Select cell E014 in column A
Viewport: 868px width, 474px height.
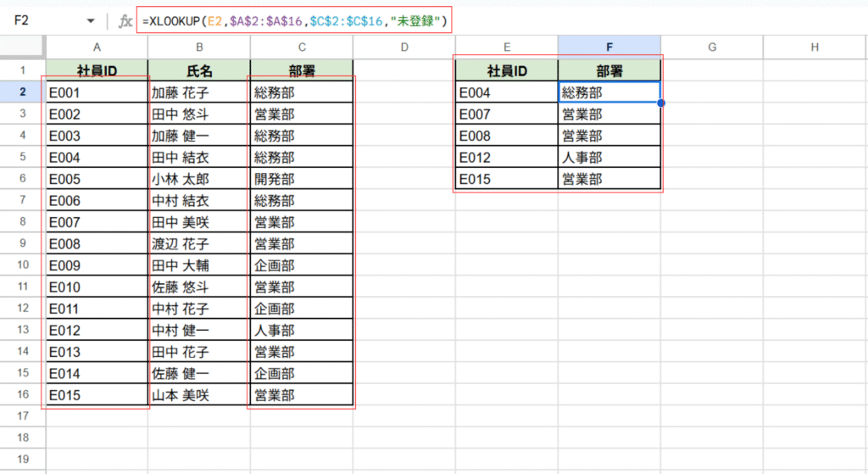(x=97, y=373)
